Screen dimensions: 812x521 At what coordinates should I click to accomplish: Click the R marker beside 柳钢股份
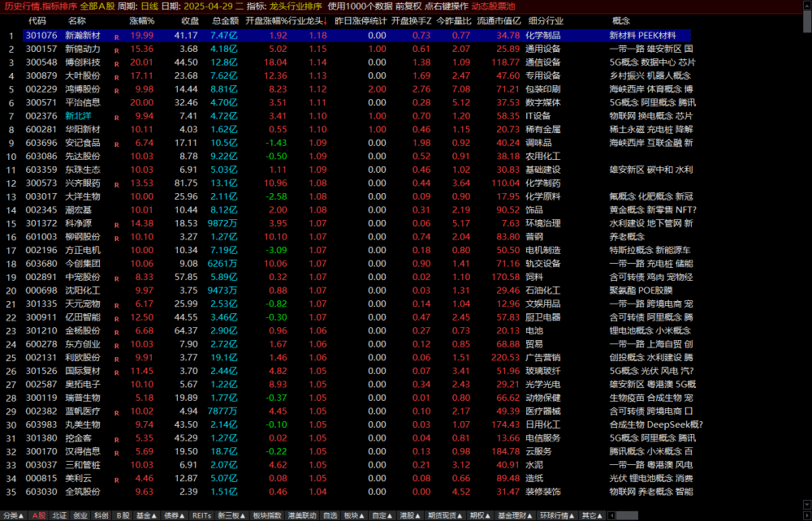coord(116,239)
